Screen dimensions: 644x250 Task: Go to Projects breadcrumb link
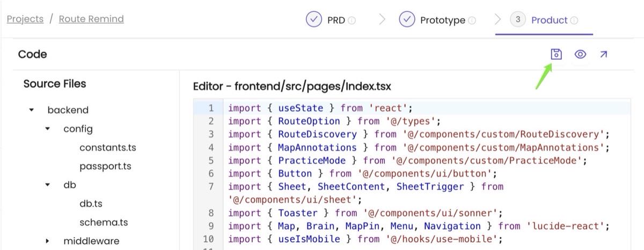25,19
